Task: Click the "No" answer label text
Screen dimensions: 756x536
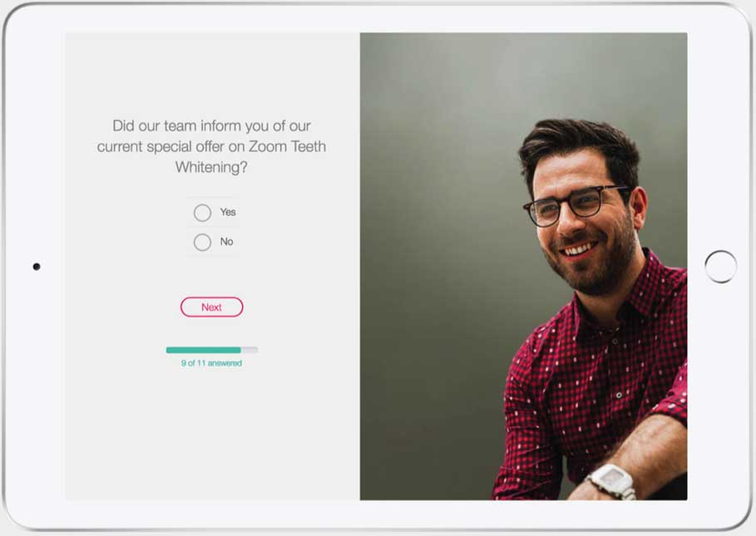Action: (x=226, y=241)
